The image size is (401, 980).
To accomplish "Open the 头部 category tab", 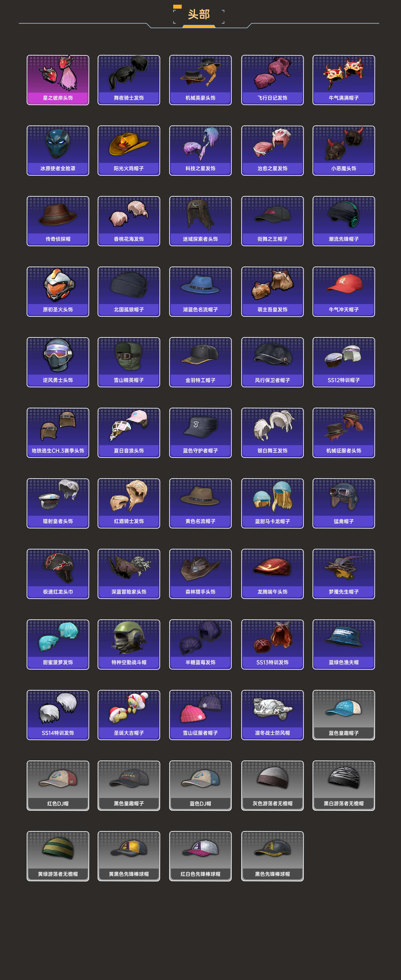I will [199, 14].
